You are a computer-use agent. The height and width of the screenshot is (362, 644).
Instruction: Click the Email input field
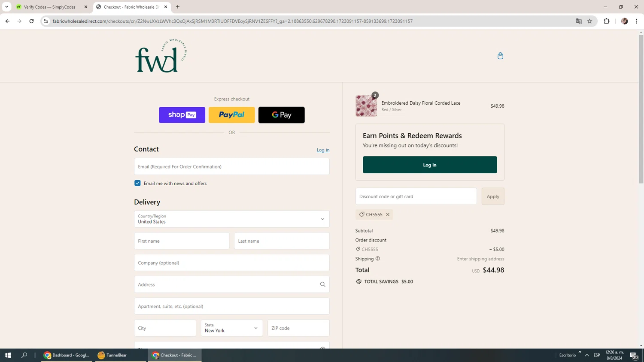click(x=232, y=166)
